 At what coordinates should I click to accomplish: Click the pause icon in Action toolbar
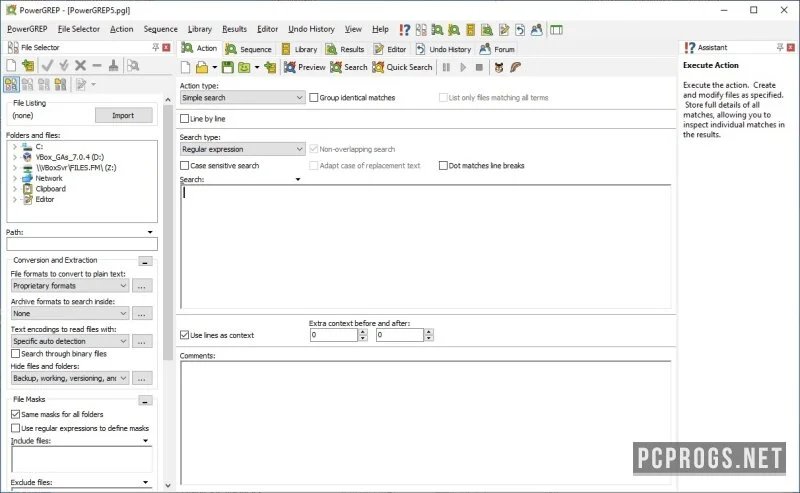(x=446, y=67)
